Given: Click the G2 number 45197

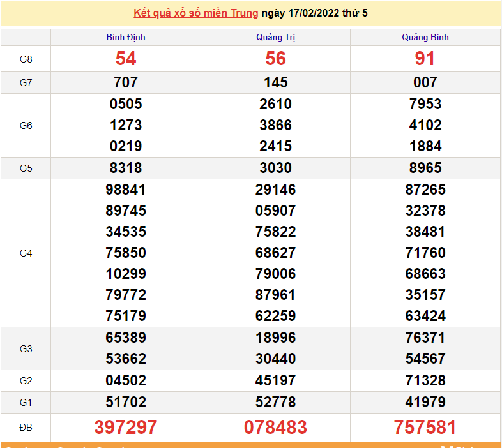Looking at the screenshot, I should coord(275,380).
